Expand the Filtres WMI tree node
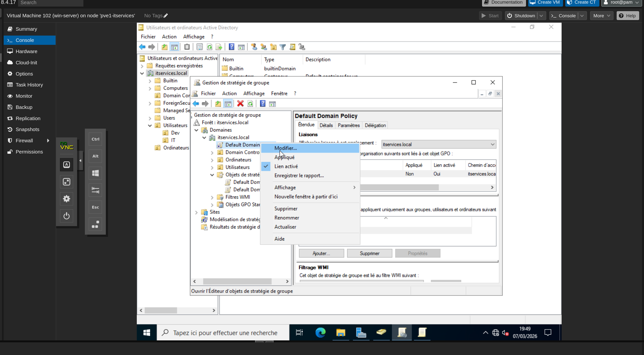The width and height of the screenshot is (644, 355). click(x=212, y=197)
